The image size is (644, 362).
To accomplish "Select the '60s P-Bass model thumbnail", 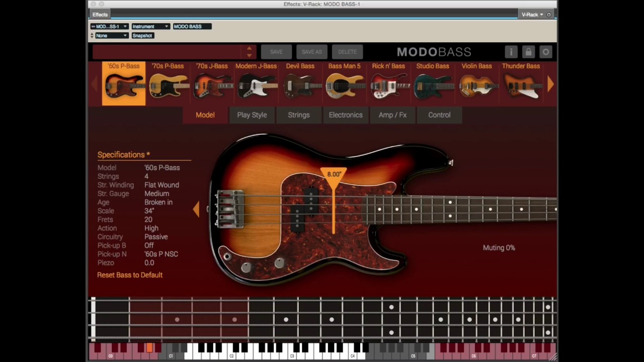I will pyautogui.click(x=124, y=83).
